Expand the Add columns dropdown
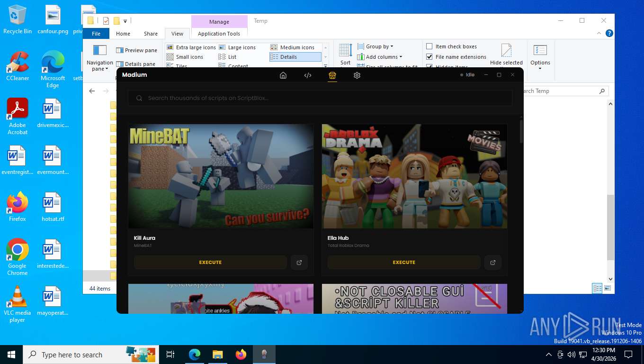Image resolution: width=644 pixels, height=364 pixels. (x=380, y=57)
